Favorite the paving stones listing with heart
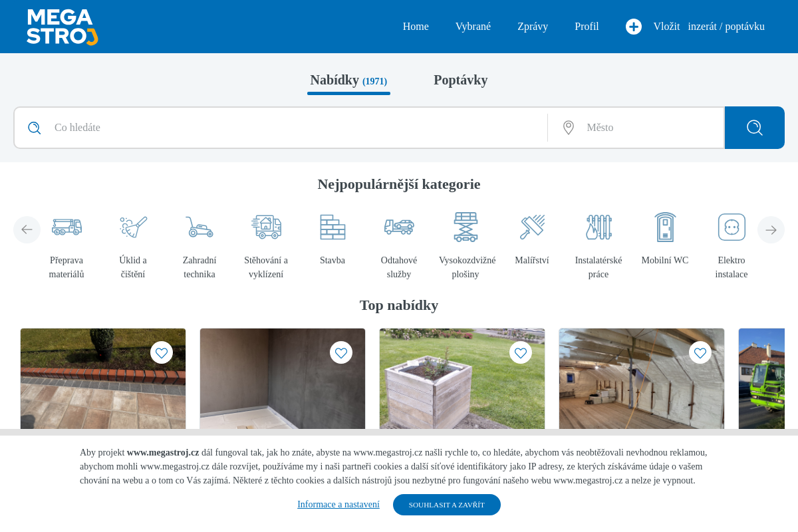The height and width of the screenshot is (532, 798). click(162, 352)
